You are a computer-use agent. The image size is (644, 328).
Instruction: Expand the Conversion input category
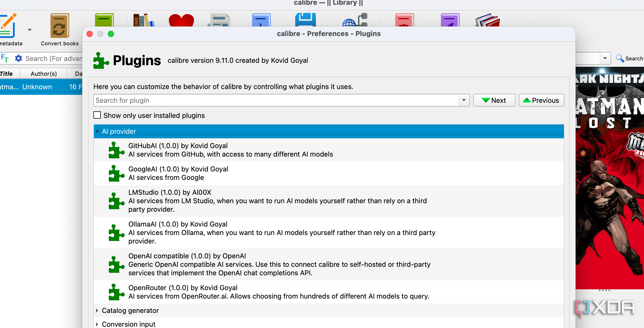tap(97, 324)
